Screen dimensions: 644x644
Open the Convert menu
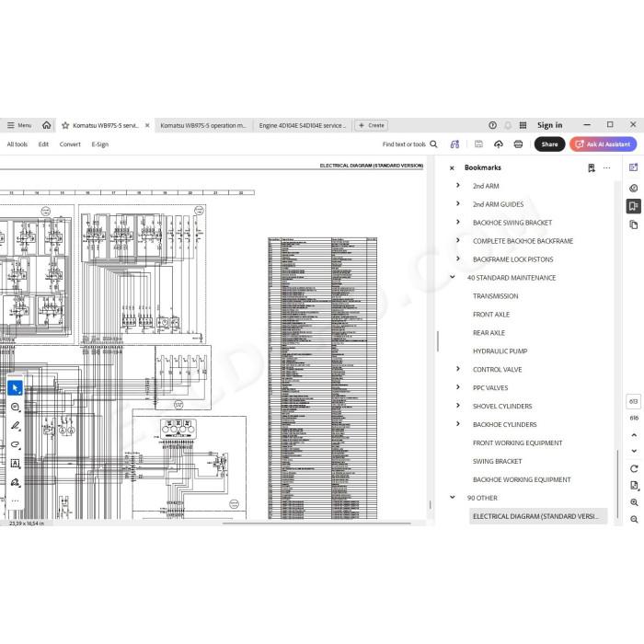click(x=70, y=144)
